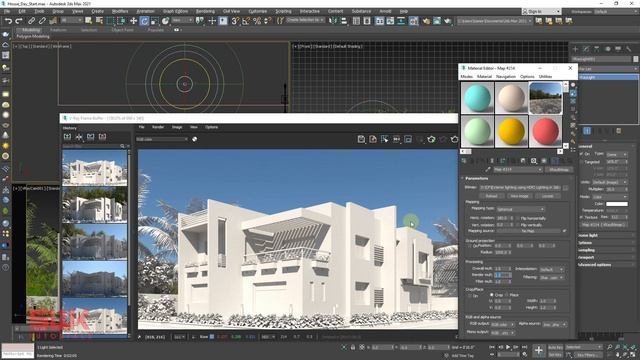
Task: Click save image icon in V-Ray Frame Buffer
Action: [x=361, y=140]
